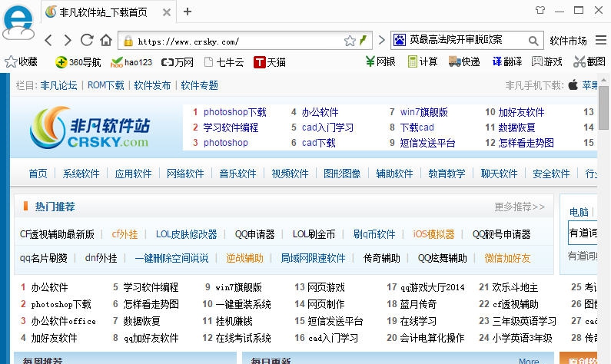This screenshot has height=364, width=611.
Task: Open the ROM下载 link
Action: pos(105,85)
